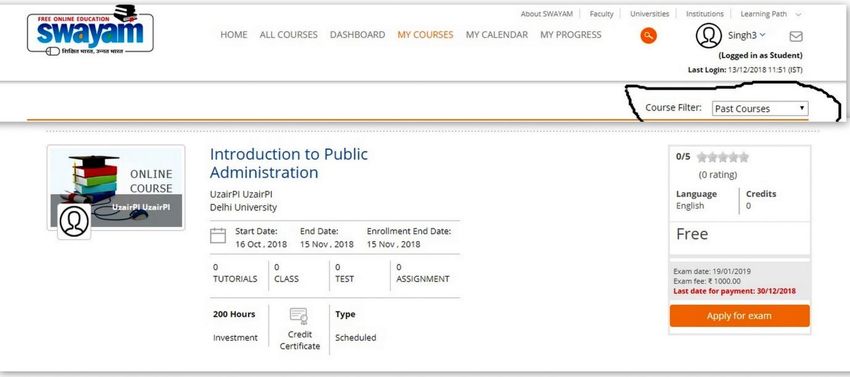Open the Course Filter dropdown

760,108
